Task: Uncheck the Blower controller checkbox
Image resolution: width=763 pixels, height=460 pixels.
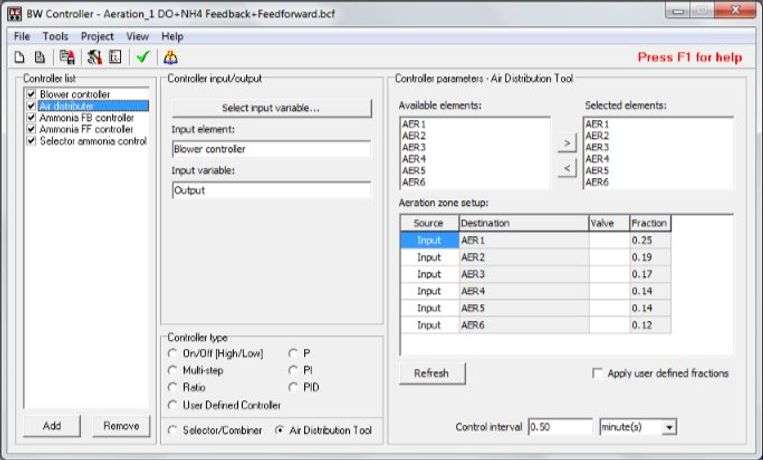Action: (x=31, y=94)
